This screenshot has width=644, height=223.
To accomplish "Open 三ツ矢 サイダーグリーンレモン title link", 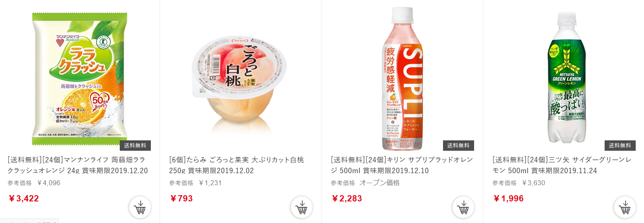I will [x=562, y=165].
